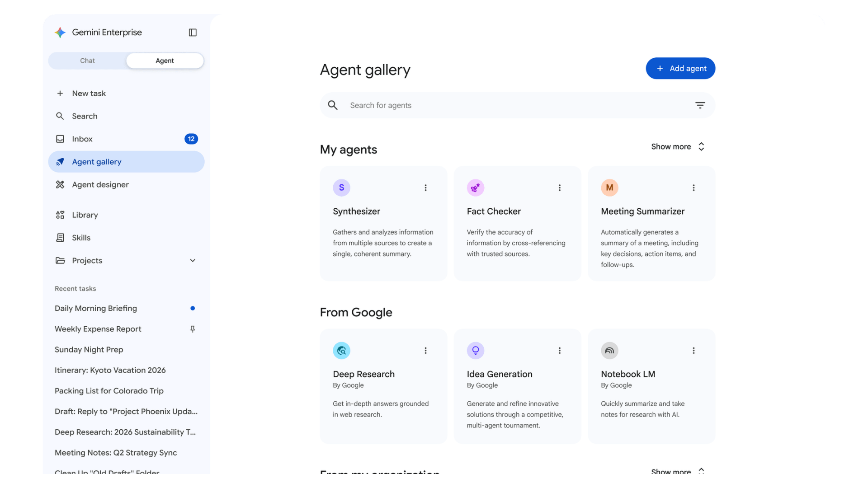Expand My agents with Show more

(678, 147)
